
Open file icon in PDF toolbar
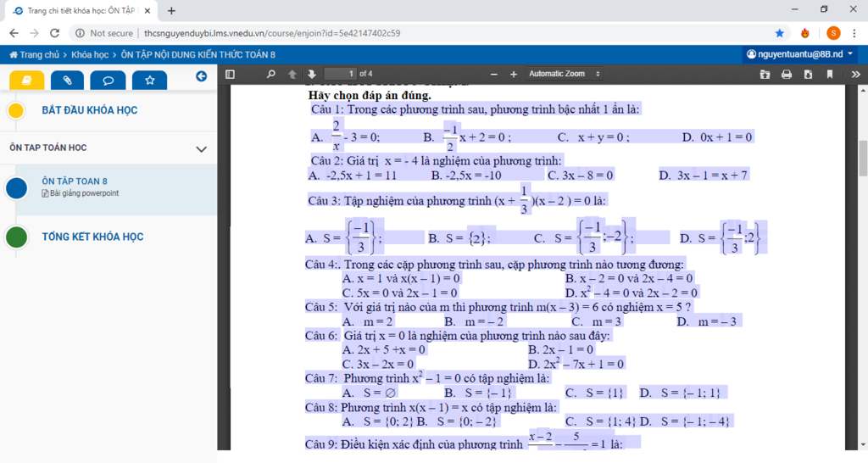click(x=765, y=74)
